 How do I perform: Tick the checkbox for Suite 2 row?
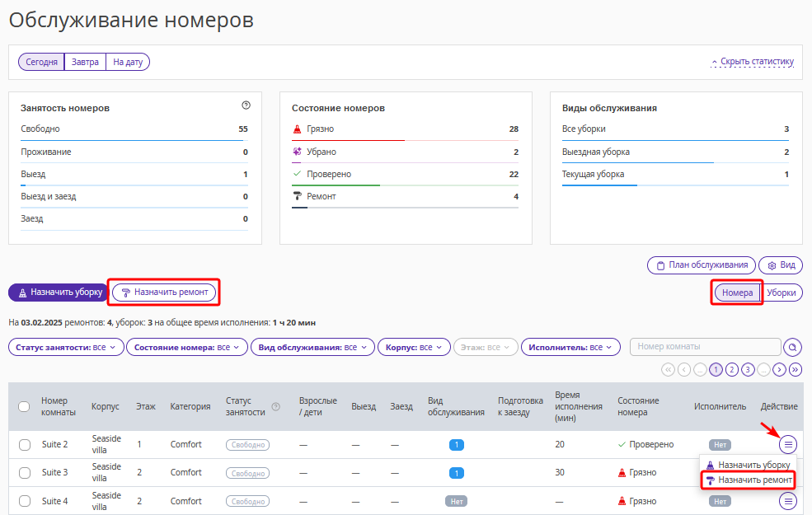pyautogui.click(x=25, y=445)
